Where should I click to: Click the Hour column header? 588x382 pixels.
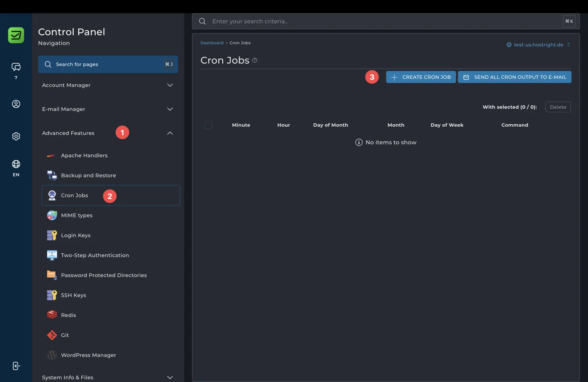click(284, 125)
